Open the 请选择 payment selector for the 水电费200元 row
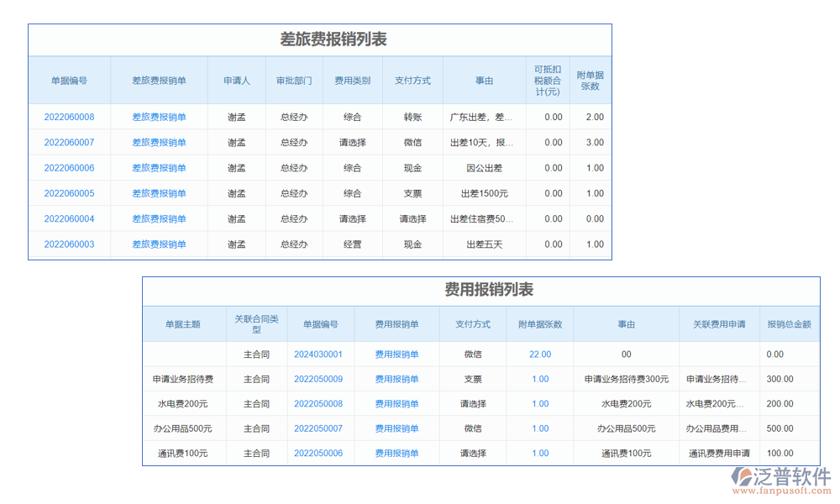The height and width of the screenshot is (504, 840). [x=472, y=404]
